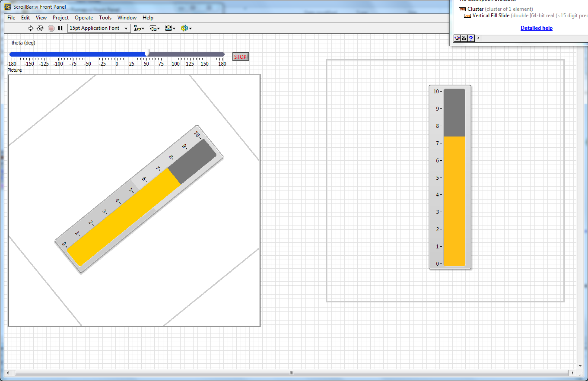Screen dimensions: 588x381
Task: Click the Cluster data type icon in Context Help
Action: pyautogui.click(x=462, y=9)
